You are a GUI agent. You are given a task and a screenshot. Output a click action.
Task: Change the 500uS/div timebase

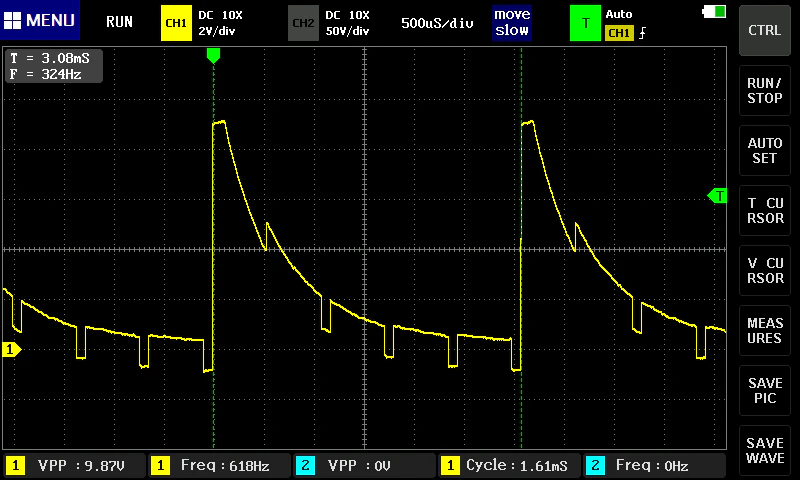coord(437,23)
